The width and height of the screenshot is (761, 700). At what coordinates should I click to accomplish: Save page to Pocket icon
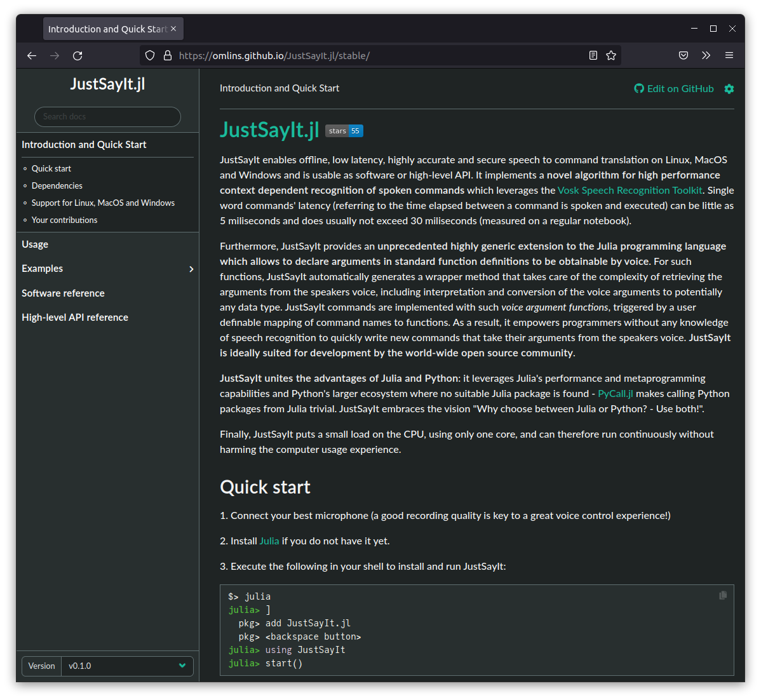point(684,55)
